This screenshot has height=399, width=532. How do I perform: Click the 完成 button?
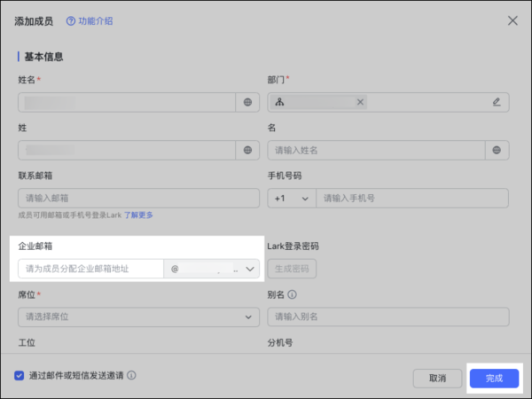494,378
